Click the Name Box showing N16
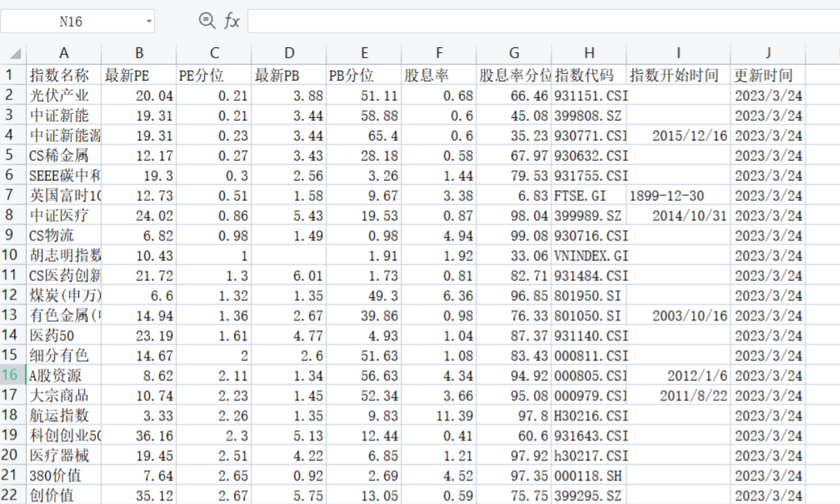This screenshot has height=504, width=840. point(71,22)
